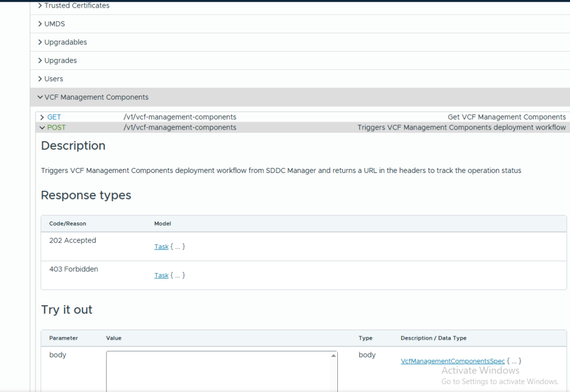Click the GET method label
The image size is (570, 392).
[54, 117]
